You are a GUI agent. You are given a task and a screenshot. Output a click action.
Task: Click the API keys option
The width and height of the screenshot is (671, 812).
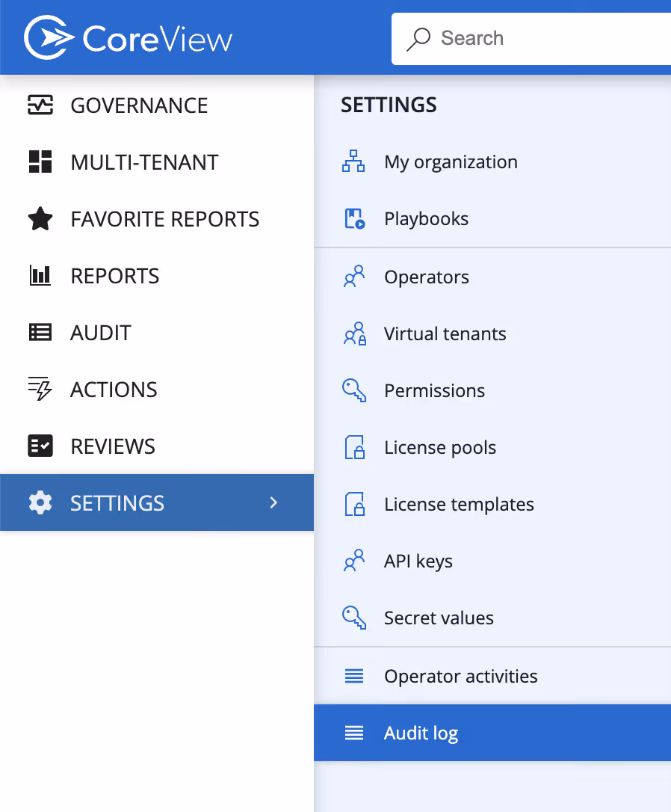pos(418,561)
